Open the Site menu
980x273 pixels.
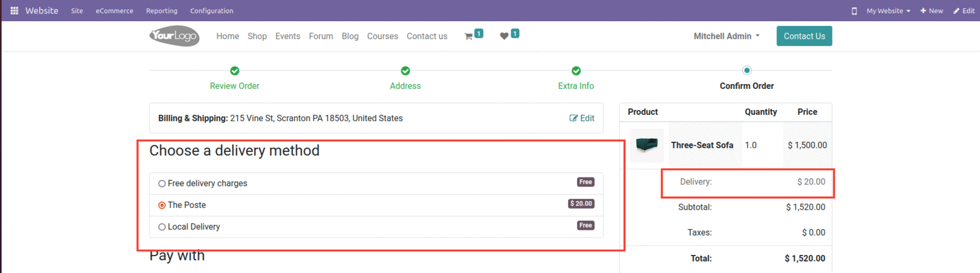pyautogui.click(x=77, y=11)
